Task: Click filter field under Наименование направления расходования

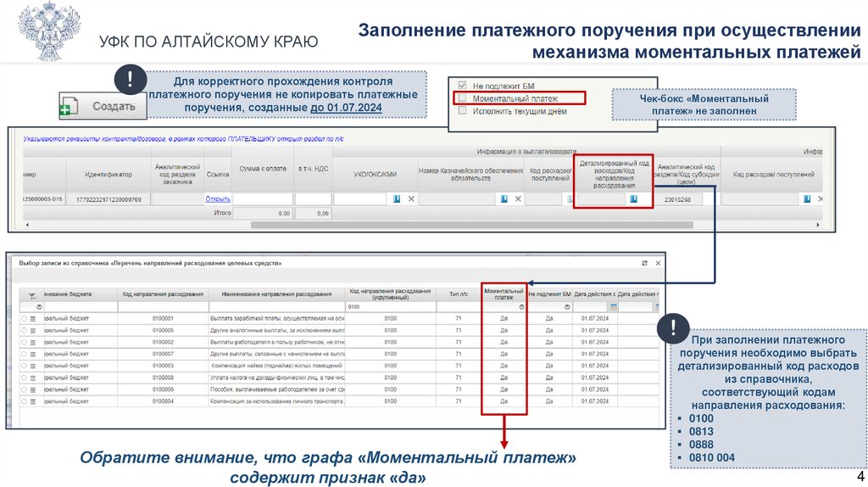Action: [x=276, y=307]
